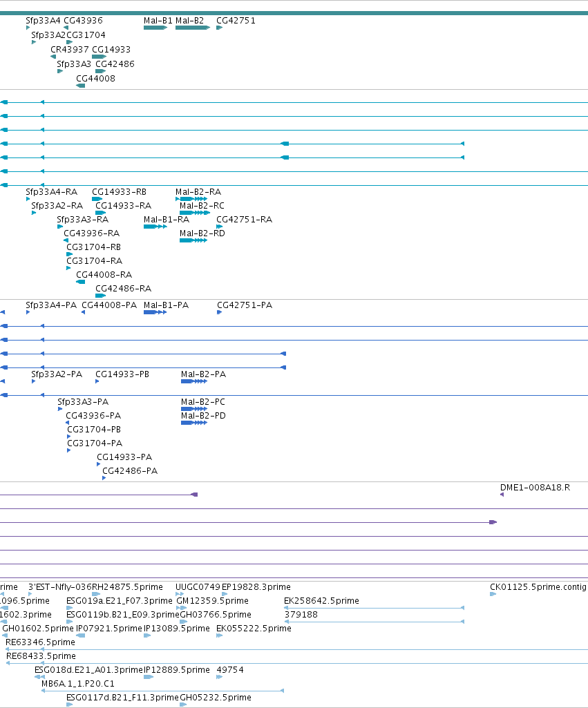Select EST EP19828.3prime
The width and height of the screenshot is (588, 708).
click(x=256, y=587)
